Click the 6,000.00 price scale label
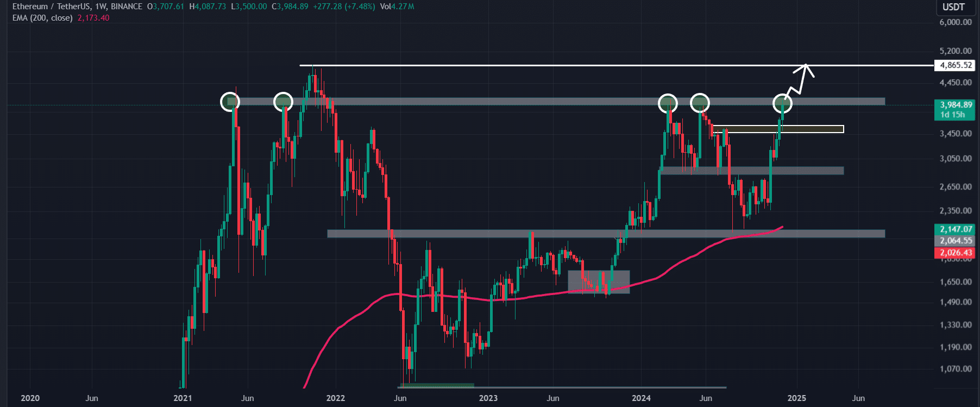The height and width of the screenshot is (407, 980). (956, 22)
